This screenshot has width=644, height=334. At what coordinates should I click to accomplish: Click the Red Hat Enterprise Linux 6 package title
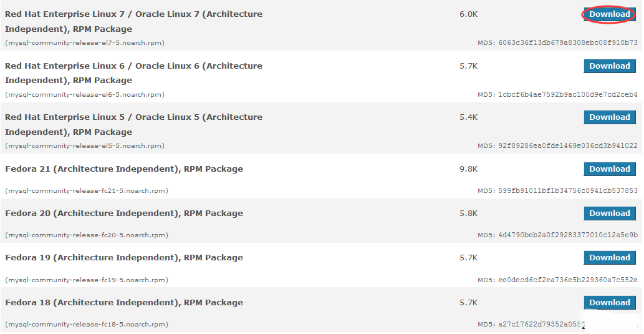(133, 73)
